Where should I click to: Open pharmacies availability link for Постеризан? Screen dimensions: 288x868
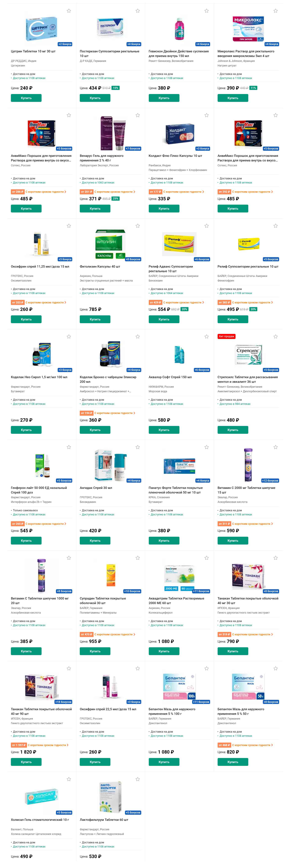98,78
